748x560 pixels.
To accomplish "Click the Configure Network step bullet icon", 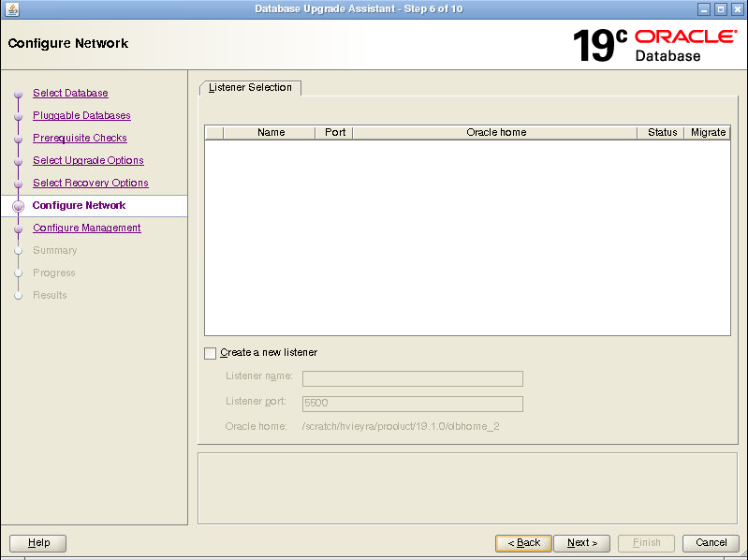I will [x=18, y=206].
